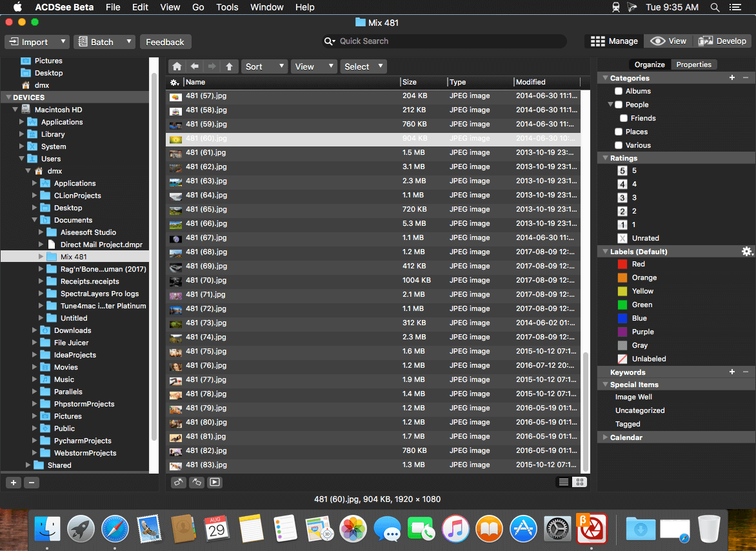The height and width of the screenshot is (551, 756).
Task: Check the Albums category checkbox
Action: [x=619, y=91]
